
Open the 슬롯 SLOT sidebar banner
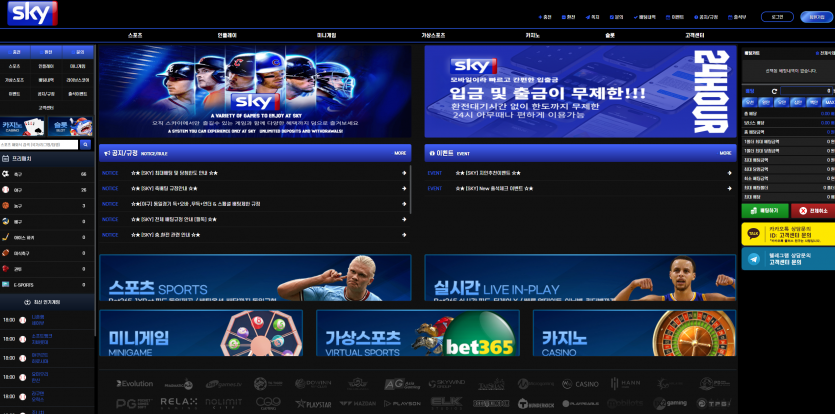pos(70,127)
